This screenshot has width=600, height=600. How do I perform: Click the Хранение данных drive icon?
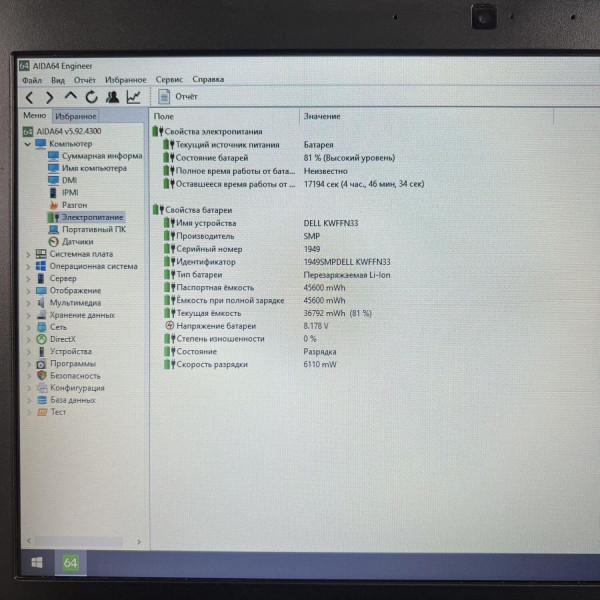(41, 315)
